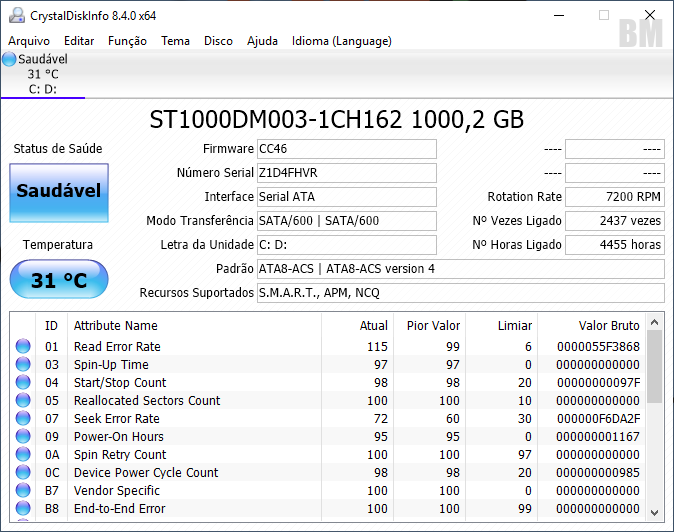Click the ST1000DM003-1CH162 drive title
This screenshot has width=674, height=532.
tap(337, 120)
